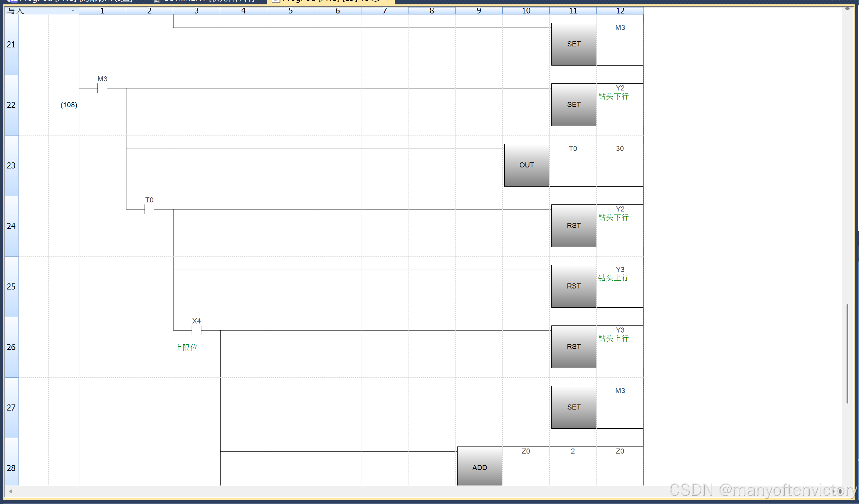The height and width of the screenshot is (504, 859).
Task: Select column header 8
Action: click(x=432, y=10)
